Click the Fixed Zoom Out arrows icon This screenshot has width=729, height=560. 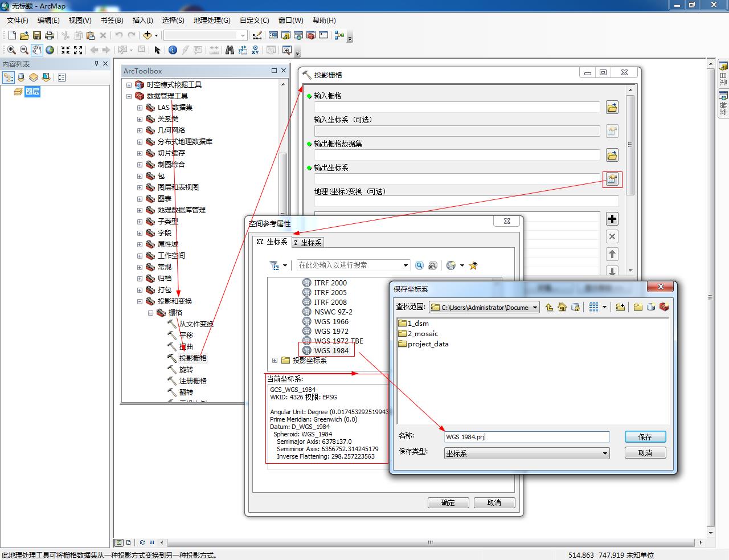[x=78, y=50]
